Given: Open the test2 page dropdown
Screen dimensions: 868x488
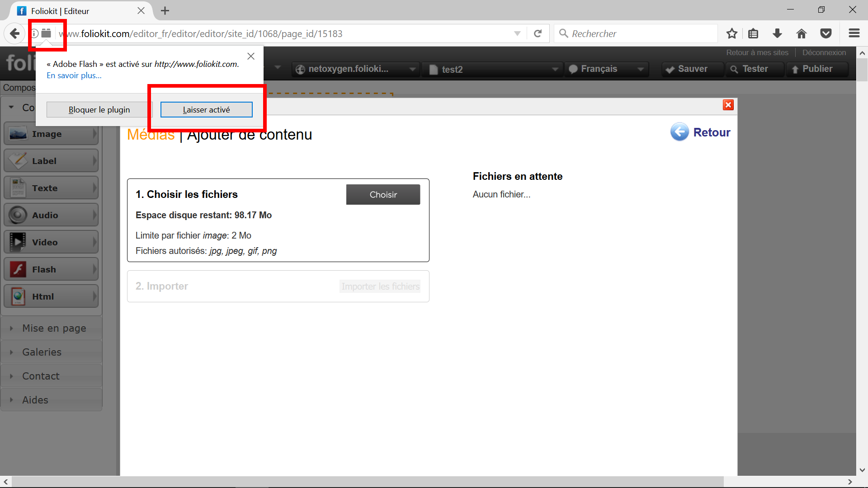Looking at the screenshot, I should (493, 69).
